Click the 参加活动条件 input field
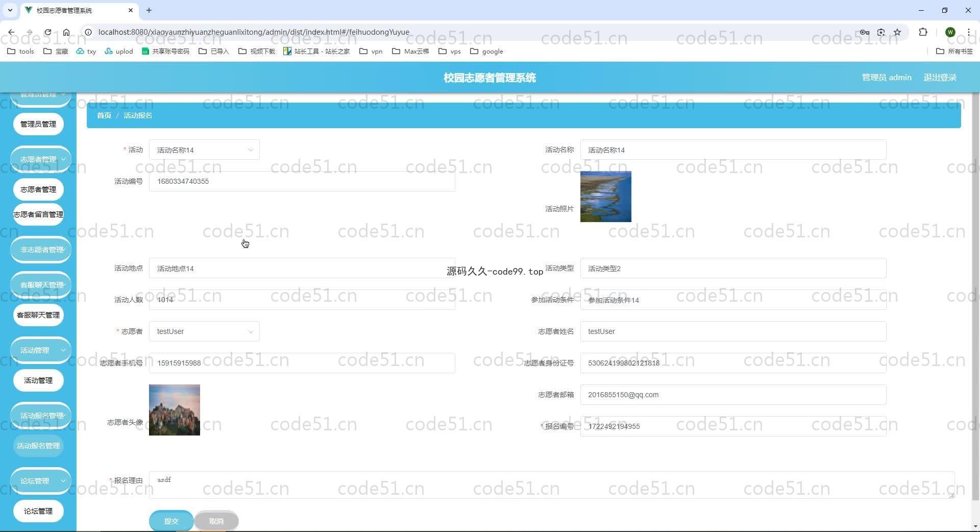Screen dimensions: 980x532 coord(733,300)
